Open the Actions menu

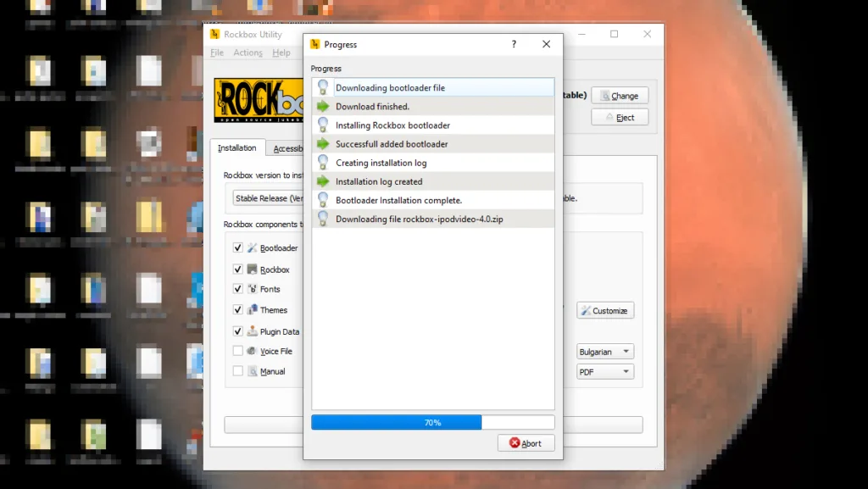(x=248, y=53)
